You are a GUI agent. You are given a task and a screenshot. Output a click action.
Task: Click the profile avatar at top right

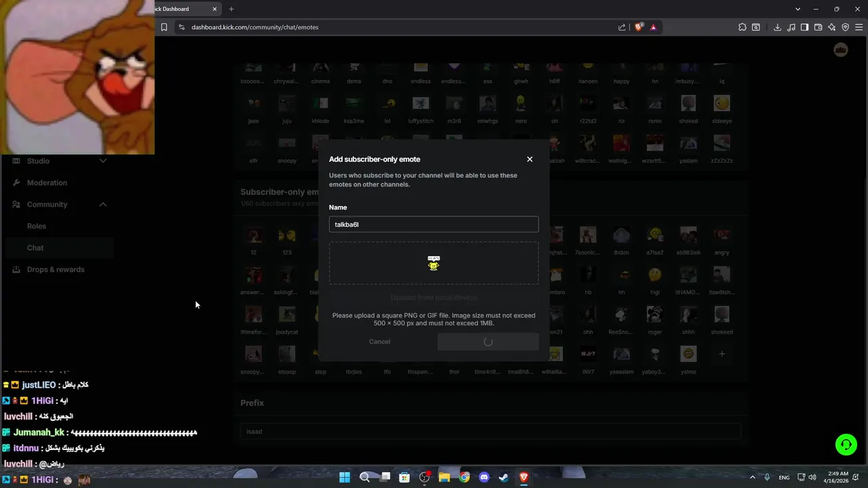coord(841,50)
